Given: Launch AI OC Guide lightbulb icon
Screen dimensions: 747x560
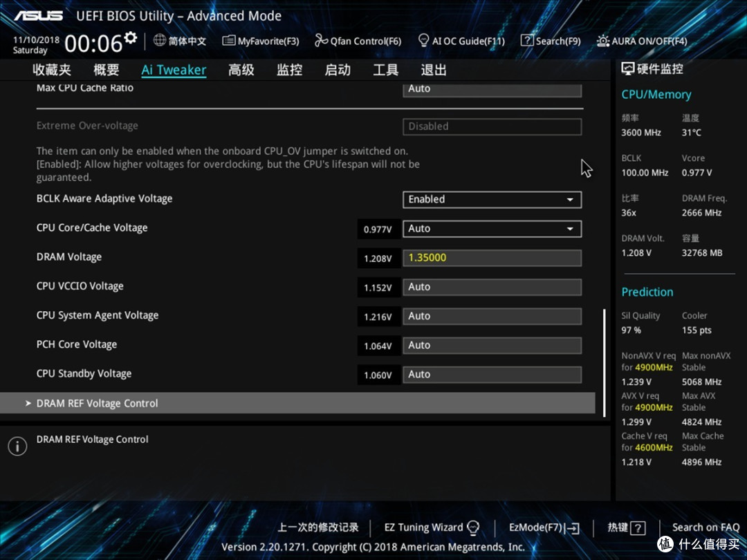Looking at the screenshot, I should 423,41.
